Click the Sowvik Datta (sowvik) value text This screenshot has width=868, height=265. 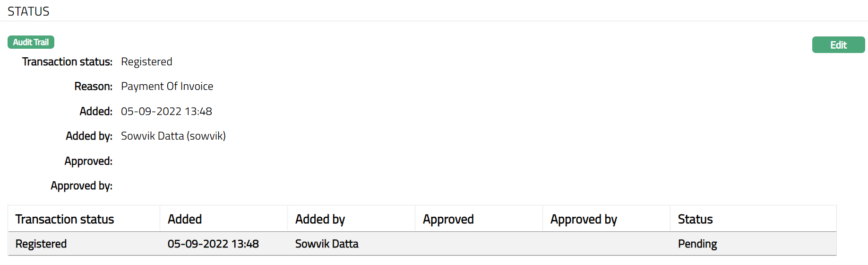[173, 136]
